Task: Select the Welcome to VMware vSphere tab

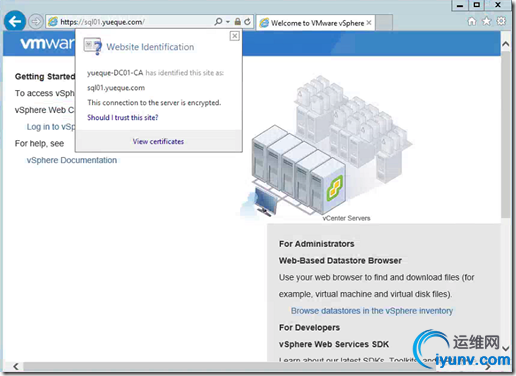Action: [315, 23]
